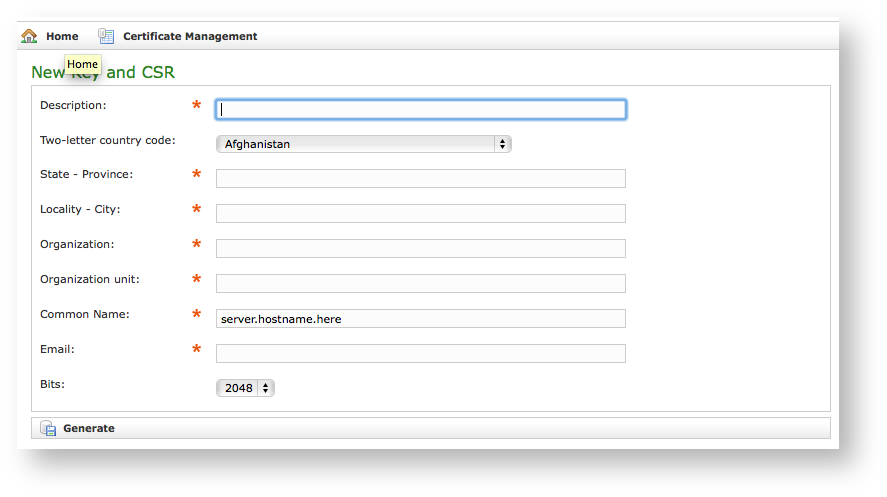Viewport: 887px width, 497px height.
Task: Click the "Bits:" field label
Action: point(52,384)
